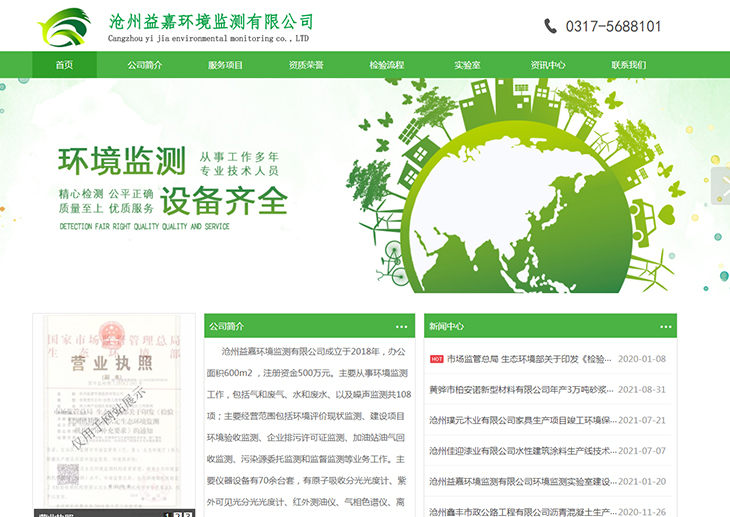This screenshot has width=730, height=517.
Task: Go to 服务项目 in navigation bar
Action: [226, 65]
